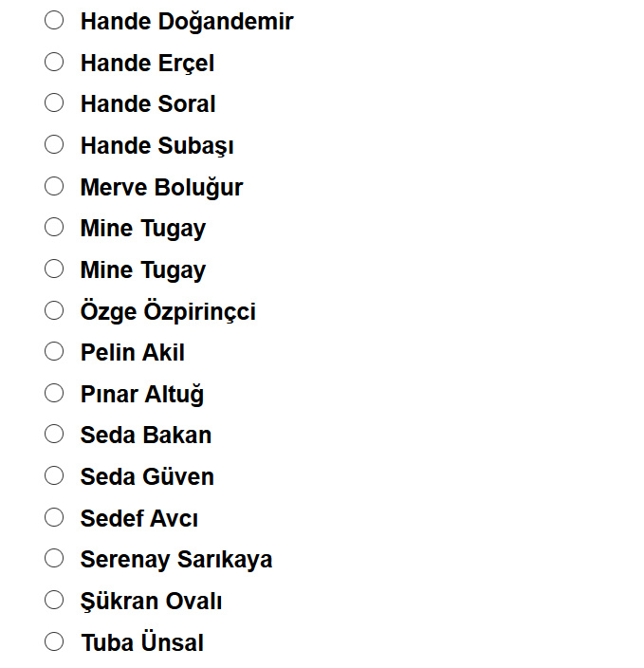Choose the Hande Erçel radio option

pos(54,63)
